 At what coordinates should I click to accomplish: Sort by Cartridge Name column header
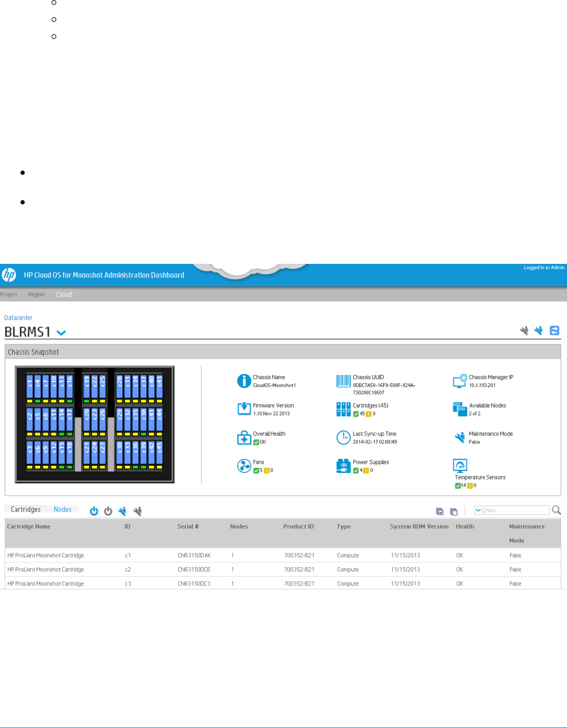29,527
